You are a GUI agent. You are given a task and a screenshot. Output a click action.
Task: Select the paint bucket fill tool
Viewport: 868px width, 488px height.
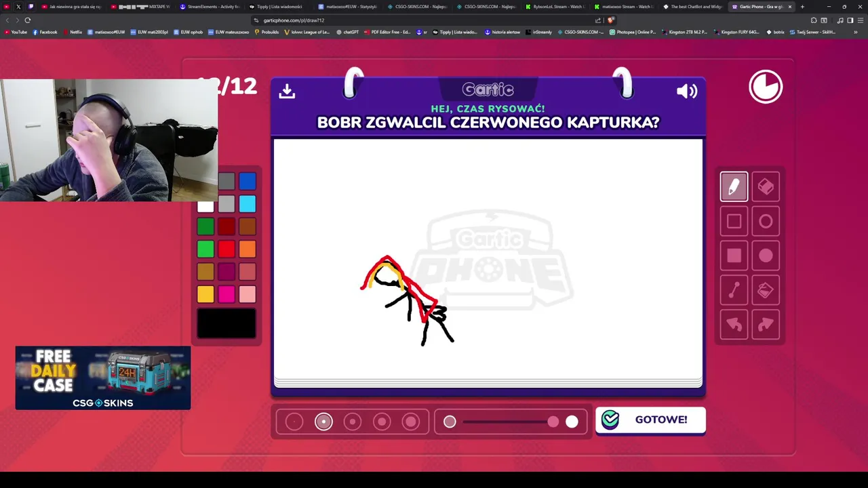[x=766, y=290]
